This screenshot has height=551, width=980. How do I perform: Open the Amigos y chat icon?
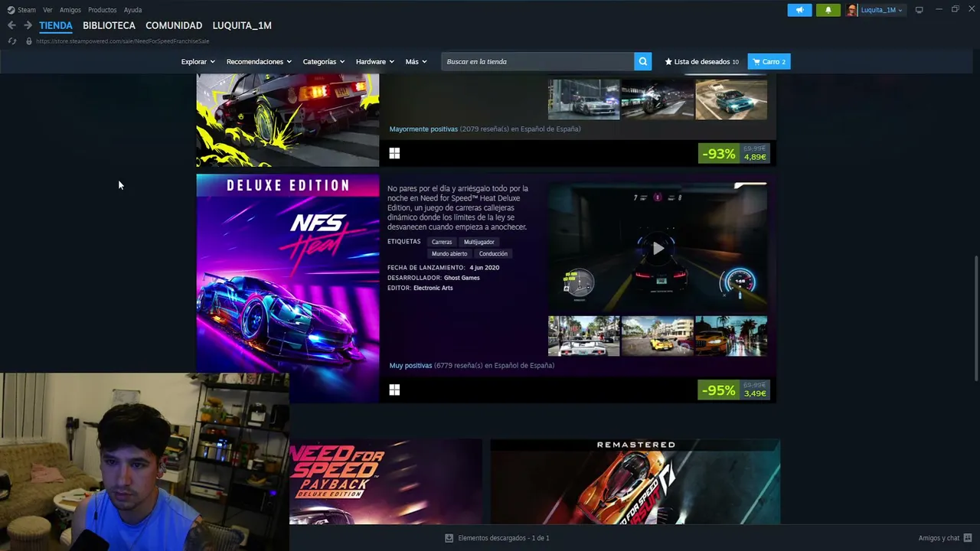968,538
